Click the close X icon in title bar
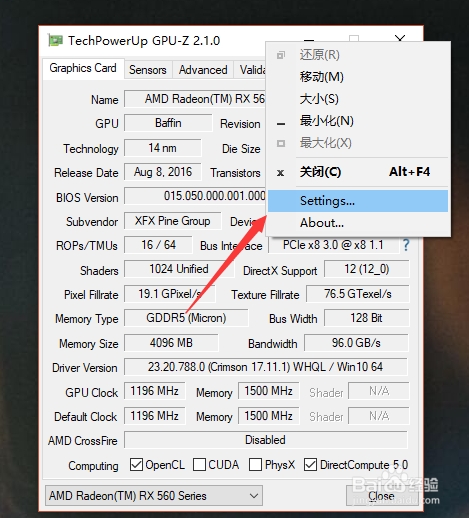 pos(400,39)
